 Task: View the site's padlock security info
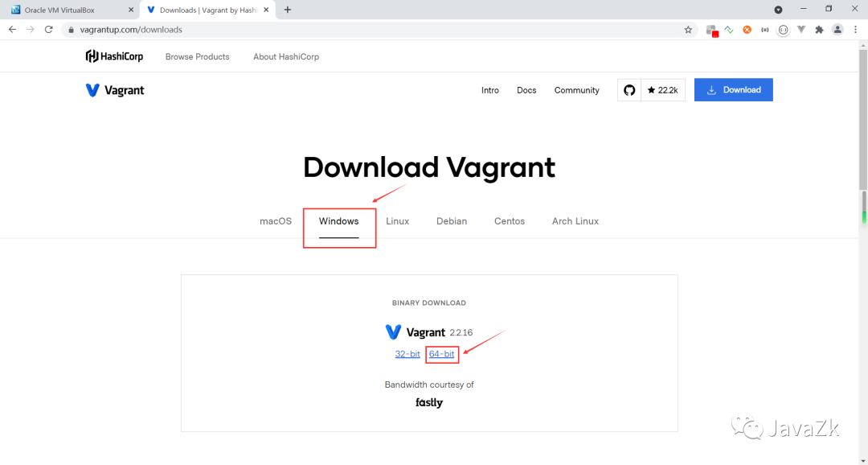(x=71, y=30)
